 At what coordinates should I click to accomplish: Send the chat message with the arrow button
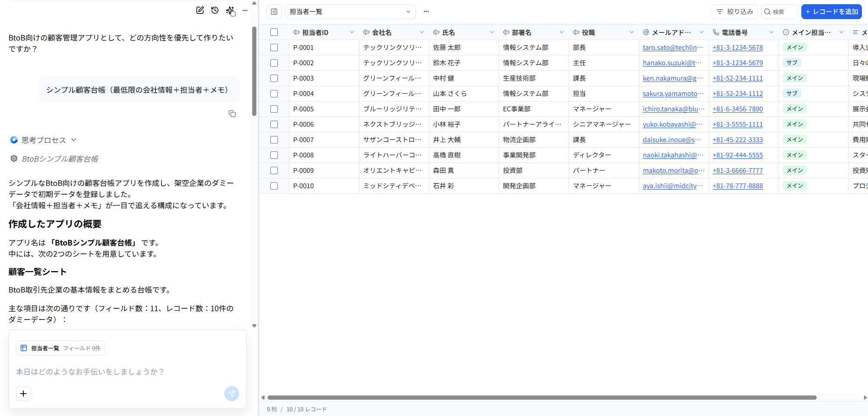(232, 394)
